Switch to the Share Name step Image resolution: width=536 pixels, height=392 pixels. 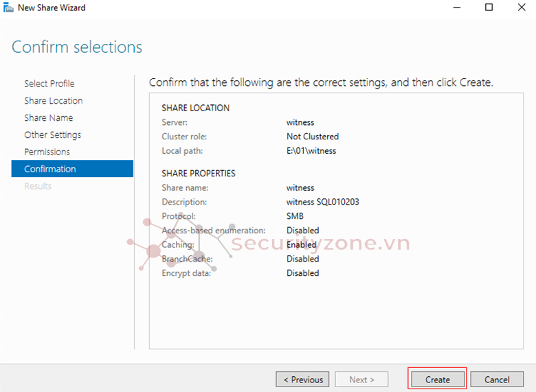point(49,118)
